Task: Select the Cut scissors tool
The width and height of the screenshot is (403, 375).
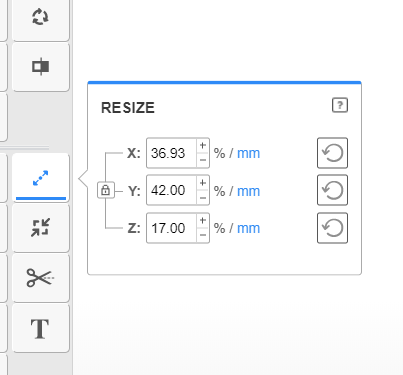Action: 41,278
